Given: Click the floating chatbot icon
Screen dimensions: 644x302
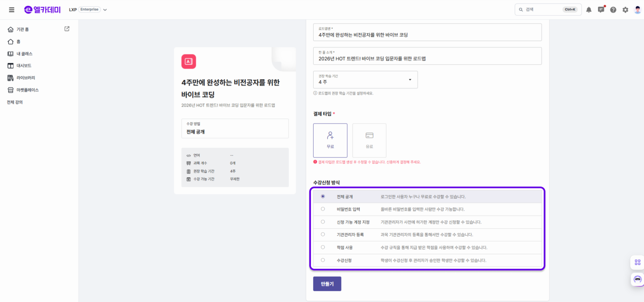Looking at the screenshot, I should [x=637, y=279].
